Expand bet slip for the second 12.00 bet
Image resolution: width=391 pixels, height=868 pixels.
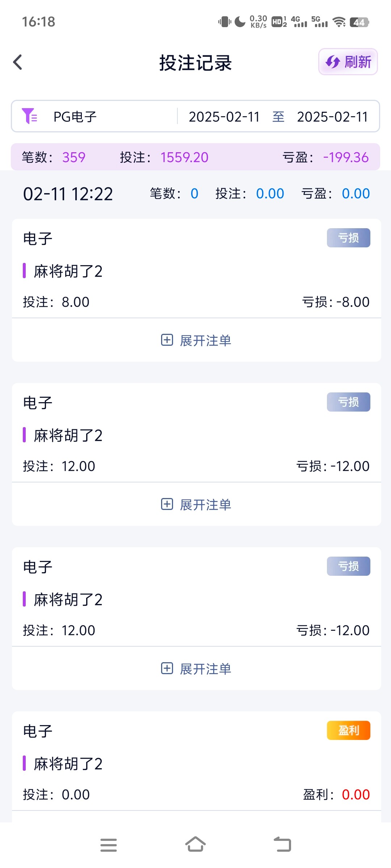pos(196,669)
